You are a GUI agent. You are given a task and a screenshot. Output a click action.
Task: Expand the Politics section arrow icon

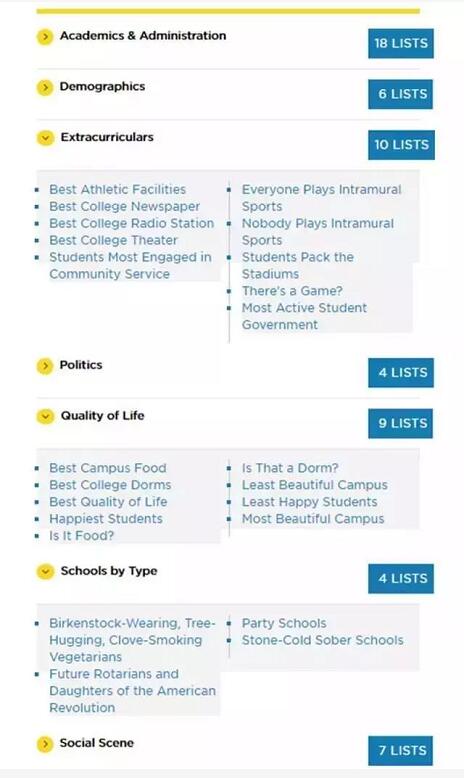point(45,366)
